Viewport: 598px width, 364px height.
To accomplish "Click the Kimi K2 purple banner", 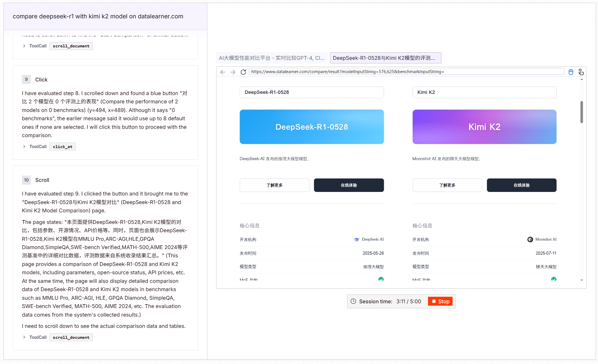I will (484, 127).
